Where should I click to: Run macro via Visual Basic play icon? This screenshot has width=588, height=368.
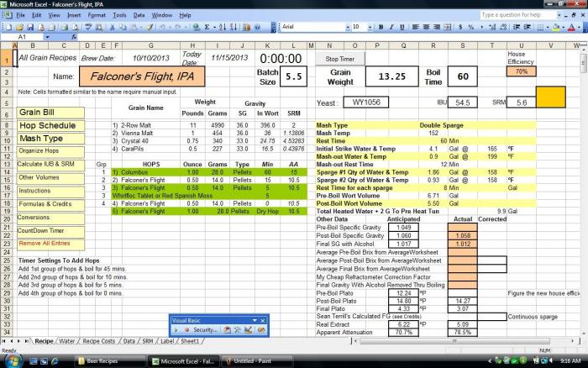(176, 329)
